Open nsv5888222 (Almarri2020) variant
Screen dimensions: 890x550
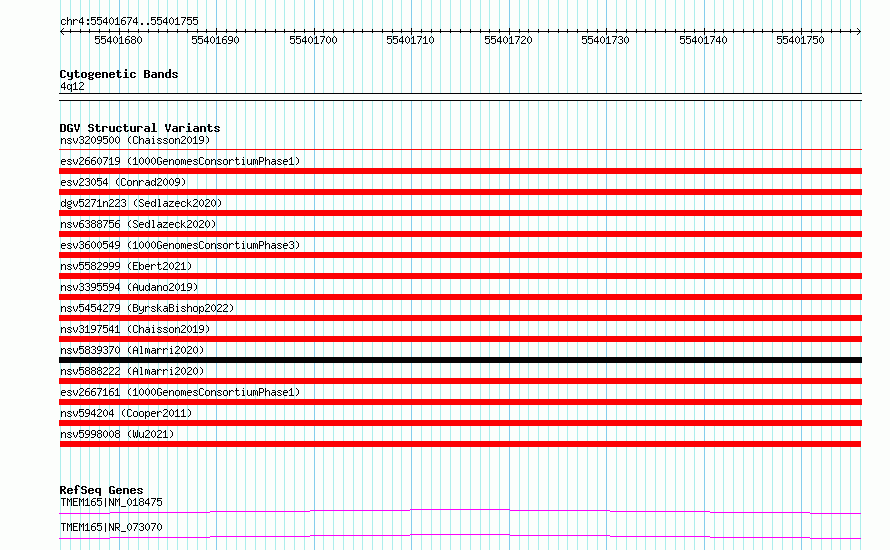pos(132,371)
